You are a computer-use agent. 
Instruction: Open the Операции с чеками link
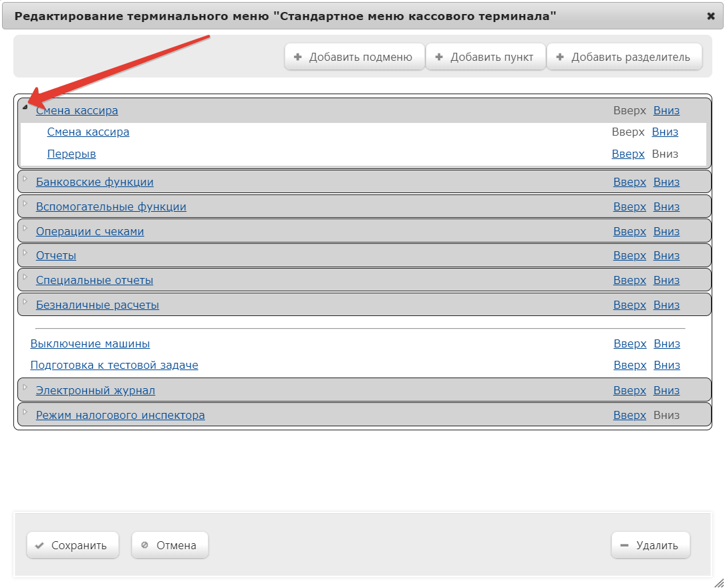pos(90,232)
